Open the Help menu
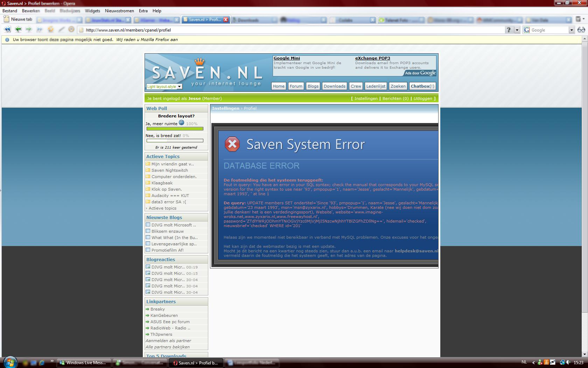This screenshot has width=588, height=368. (x=157, y=11)
